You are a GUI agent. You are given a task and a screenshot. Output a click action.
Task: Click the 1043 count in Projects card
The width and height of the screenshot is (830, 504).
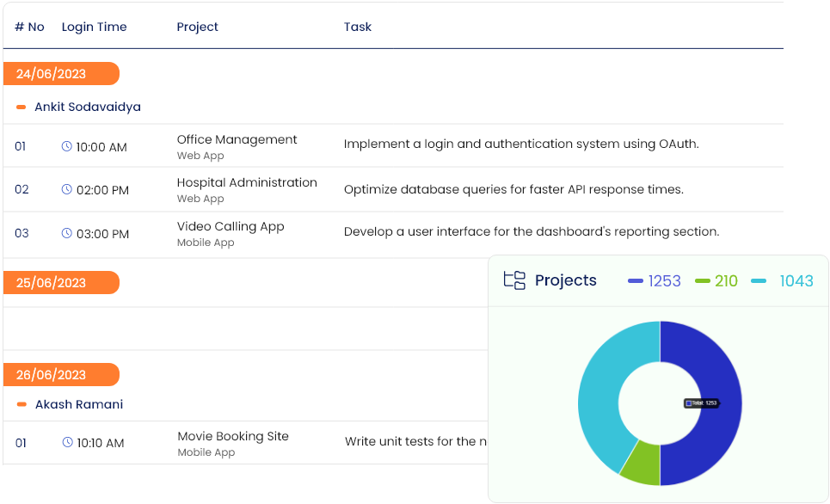point(796,281)
